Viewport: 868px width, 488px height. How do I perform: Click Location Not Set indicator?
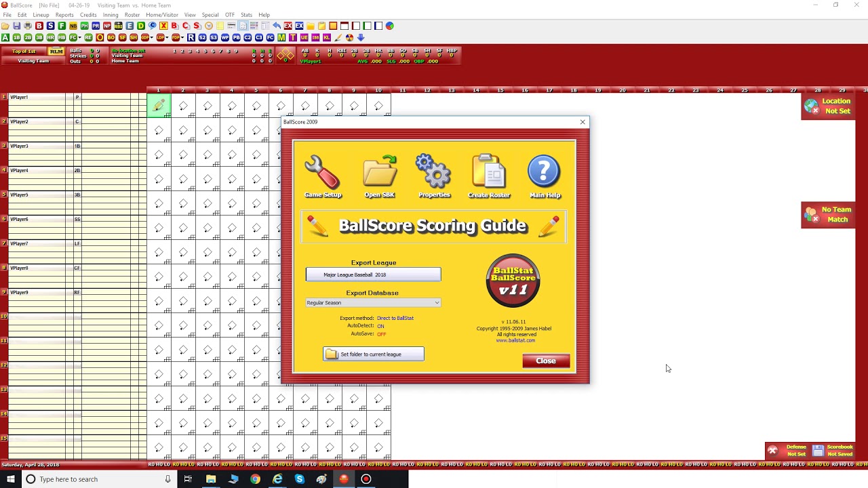coord(828,106)
